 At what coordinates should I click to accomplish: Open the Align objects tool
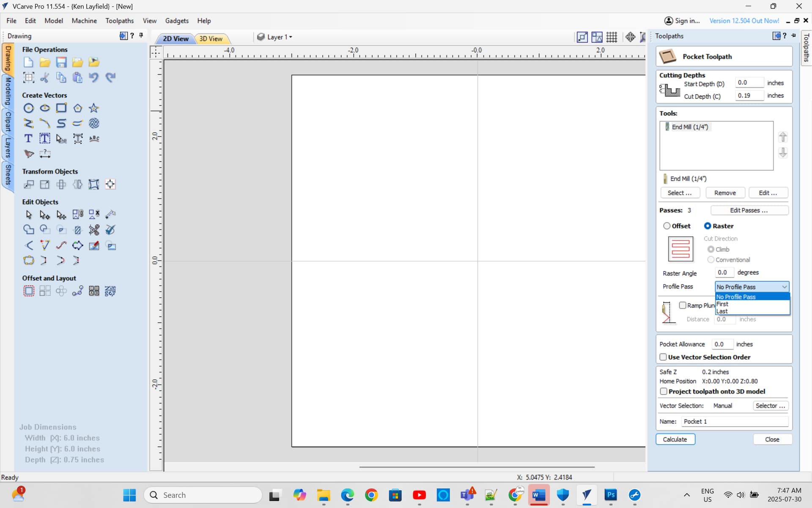coord(110,184)
